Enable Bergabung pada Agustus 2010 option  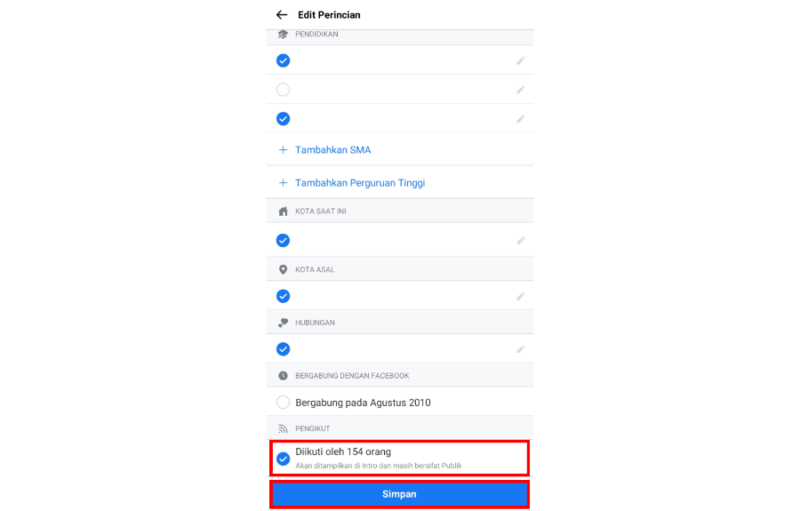pyautogui.click(x=283, y=402)
